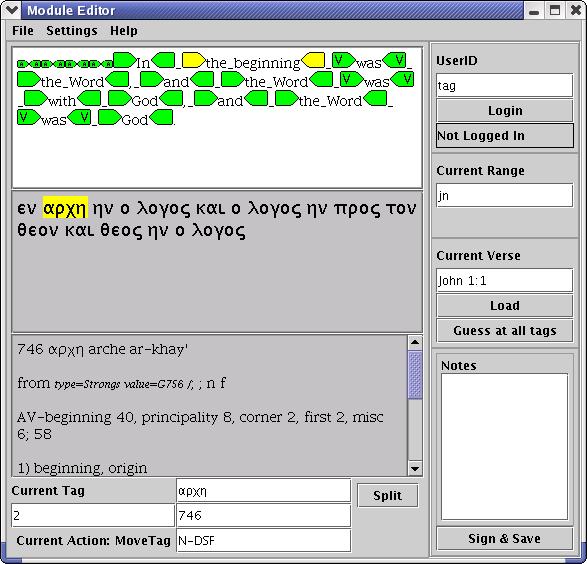587x564 pixels.
Task: Click the Login button
Action: (x=505, y=111)
